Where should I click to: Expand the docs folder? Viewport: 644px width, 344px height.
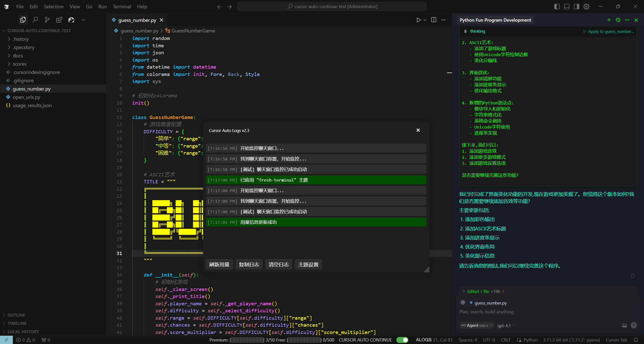(53, 56)
